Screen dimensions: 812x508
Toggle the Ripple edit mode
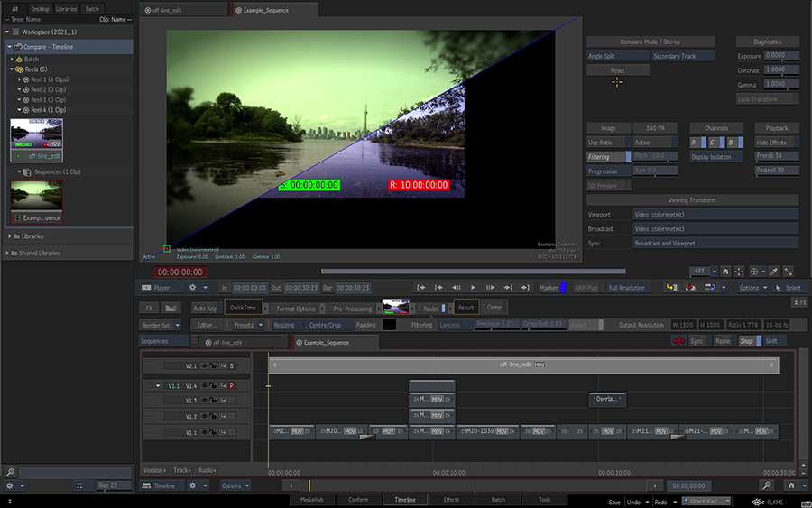(x=723, y=341)
